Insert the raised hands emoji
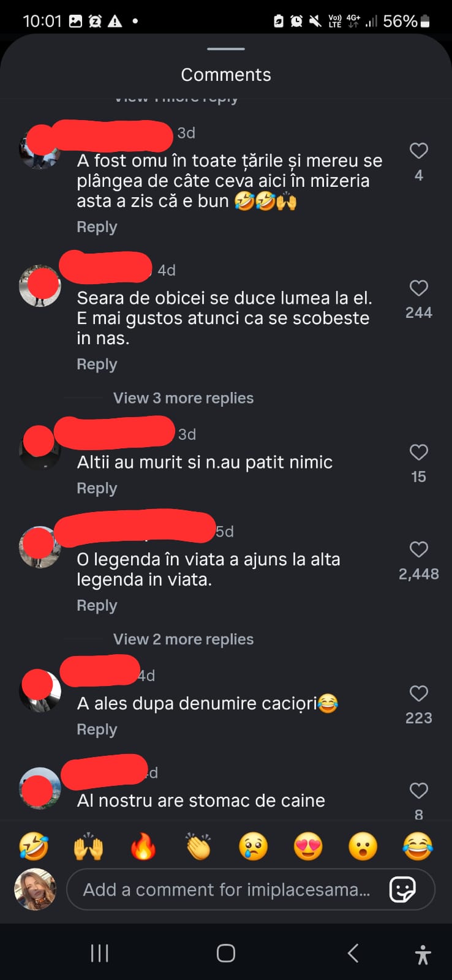This screenshot has height=980, width=452. (89, 846)
